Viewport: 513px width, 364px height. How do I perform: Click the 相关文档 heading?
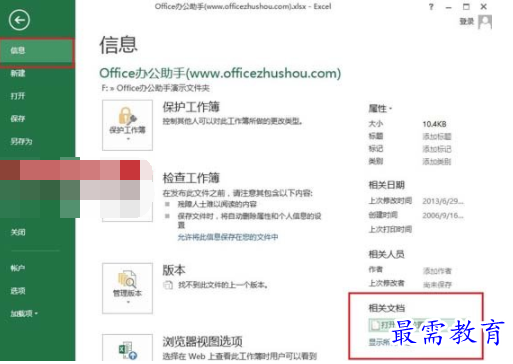tap(387, 308)
